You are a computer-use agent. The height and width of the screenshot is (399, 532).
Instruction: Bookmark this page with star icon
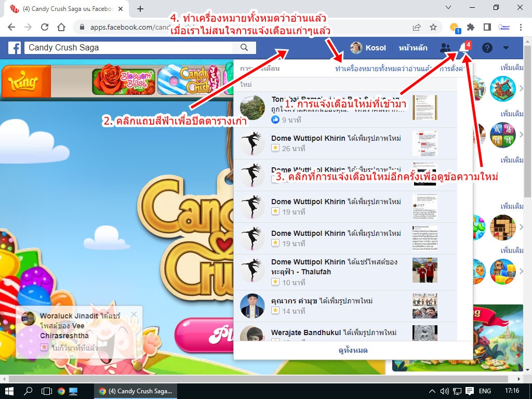point(433,27)
